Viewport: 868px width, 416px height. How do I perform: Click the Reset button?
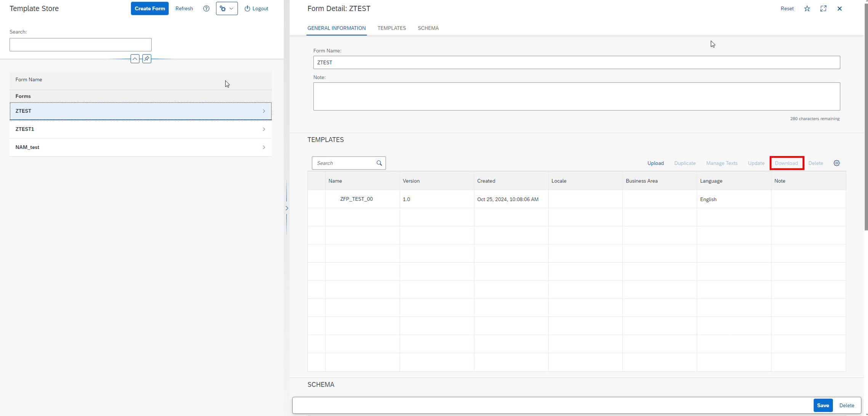click(787, 8)
